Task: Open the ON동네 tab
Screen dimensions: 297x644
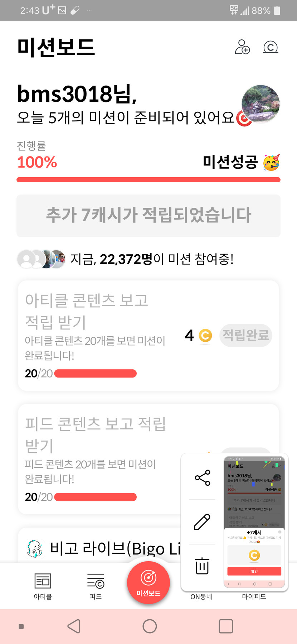Action: pyautogui.click(x=201, y=596)
